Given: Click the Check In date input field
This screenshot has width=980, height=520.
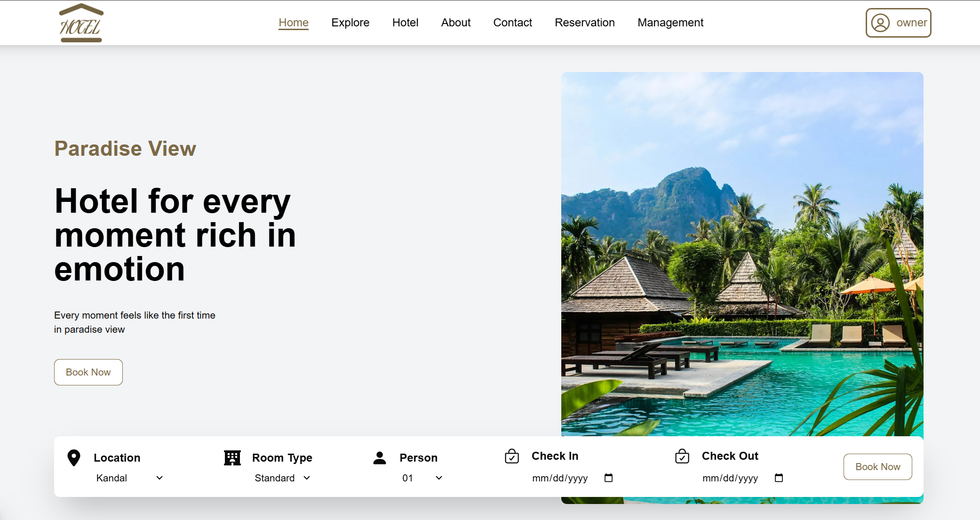Looking at the screenshot, I should tap(560, 478).
